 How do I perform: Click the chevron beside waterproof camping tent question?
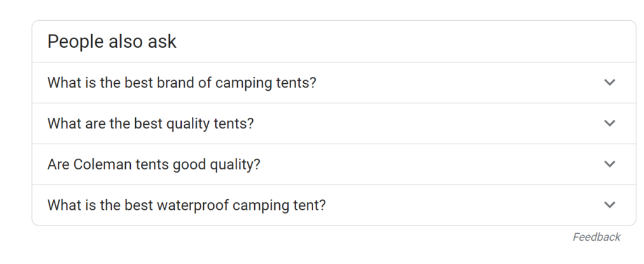pyautogui.click(x=609, y=205)
